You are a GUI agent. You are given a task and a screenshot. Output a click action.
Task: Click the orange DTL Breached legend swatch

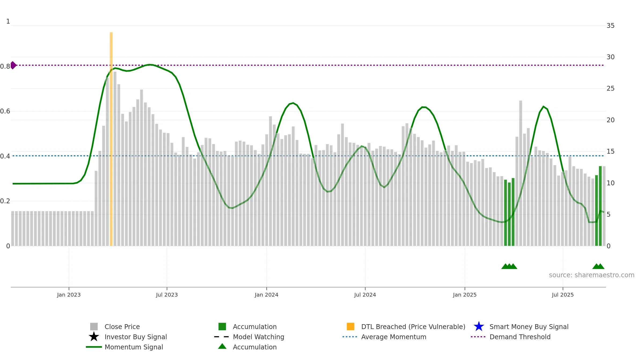pyautogui.click(x=350, y=326)
